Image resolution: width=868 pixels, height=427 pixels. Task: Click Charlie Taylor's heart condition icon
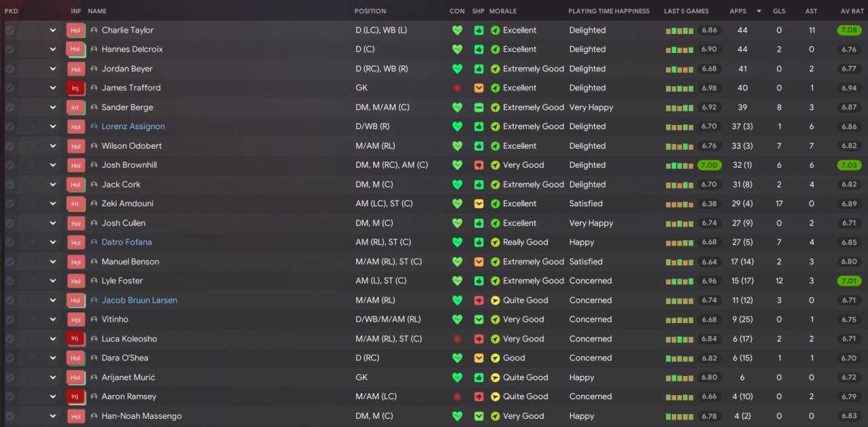point(457,31)
